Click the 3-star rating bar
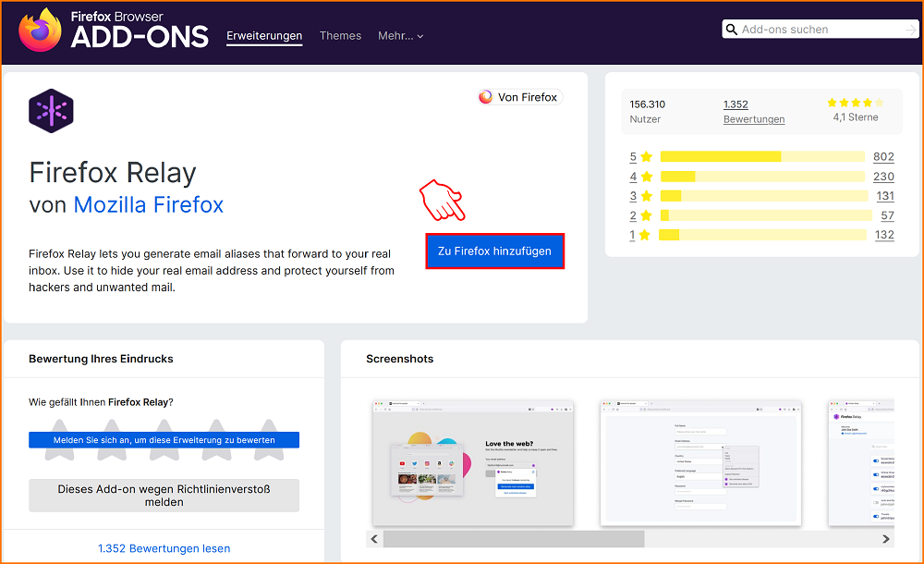924x564 pixels. pyautogui.click(x=764, y=196)
